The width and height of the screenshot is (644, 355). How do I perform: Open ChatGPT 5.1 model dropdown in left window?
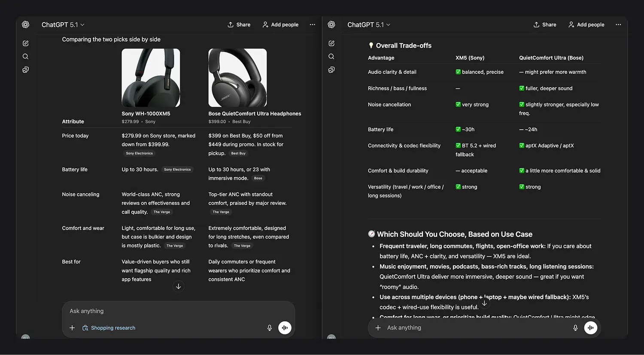(x=63, y=25)
